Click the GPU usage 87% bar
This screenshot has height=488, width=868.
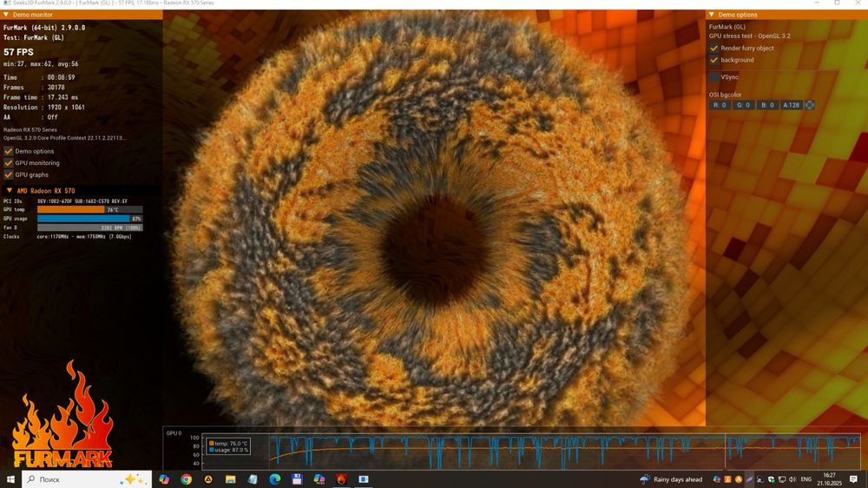90,219
